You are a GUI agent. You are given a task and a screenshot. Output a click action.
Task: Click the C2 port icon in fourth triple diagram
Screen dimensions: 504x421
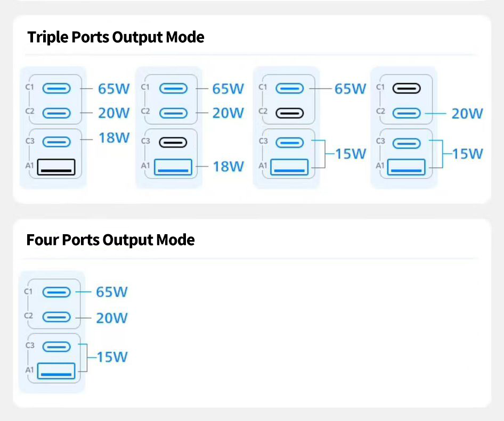point(407,113)
